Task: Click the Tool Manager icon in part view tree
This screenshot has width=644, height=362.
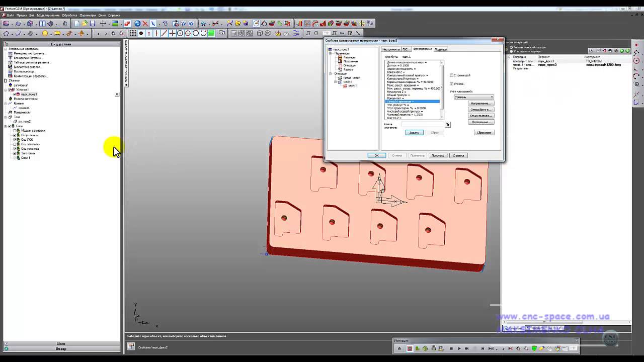Action: [x=10, y=53]
